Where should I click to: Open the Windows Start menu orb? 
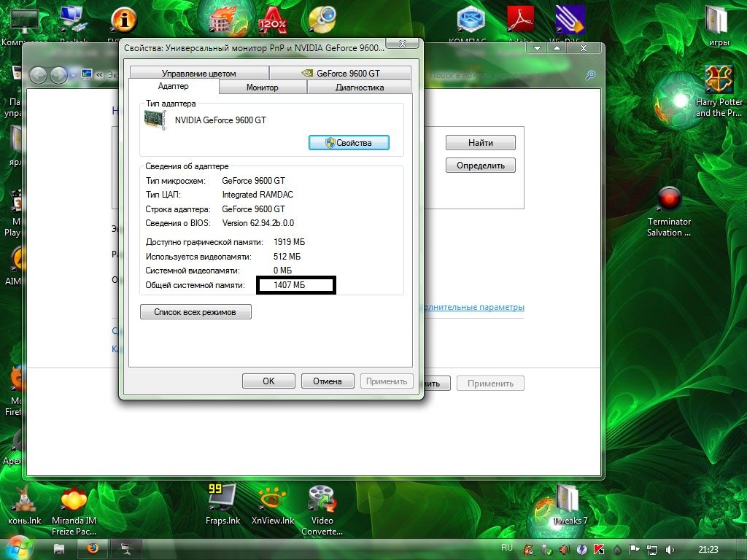[x=19, y=547]
